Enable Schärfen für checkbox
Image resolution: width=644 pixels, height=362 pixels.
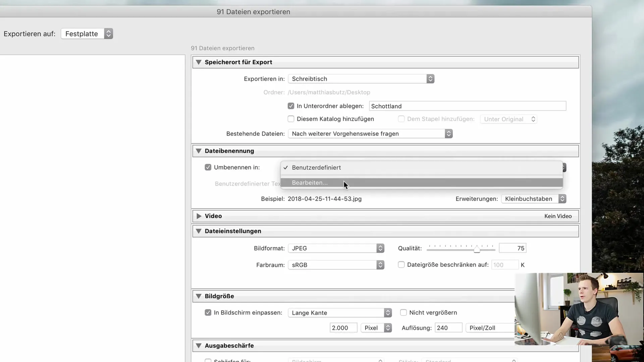(208, 361)
